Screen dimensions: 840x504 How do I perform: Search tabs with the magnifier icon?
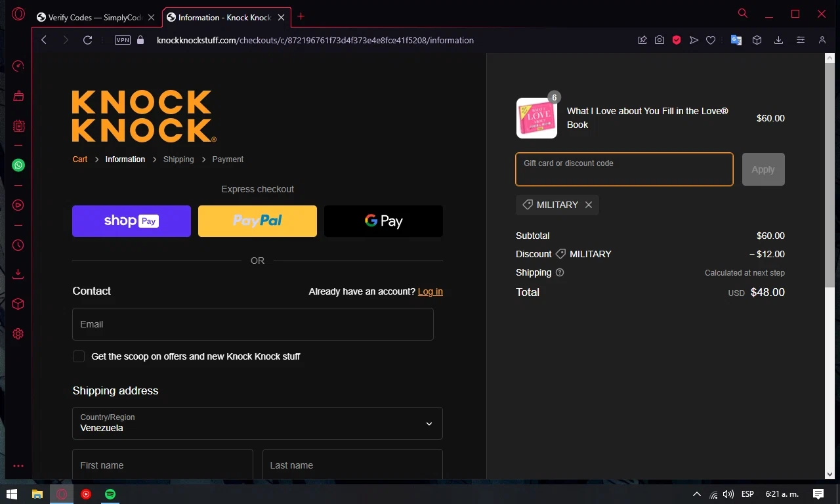click(743, 13)
